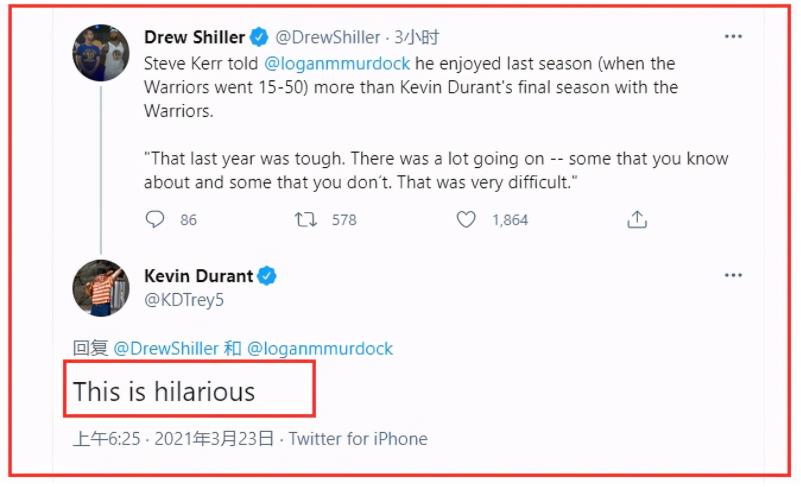The height and width of the screenshot is (487, 801).
Task: Click the Twitter for iPhone source link
Action: (358, 439)
